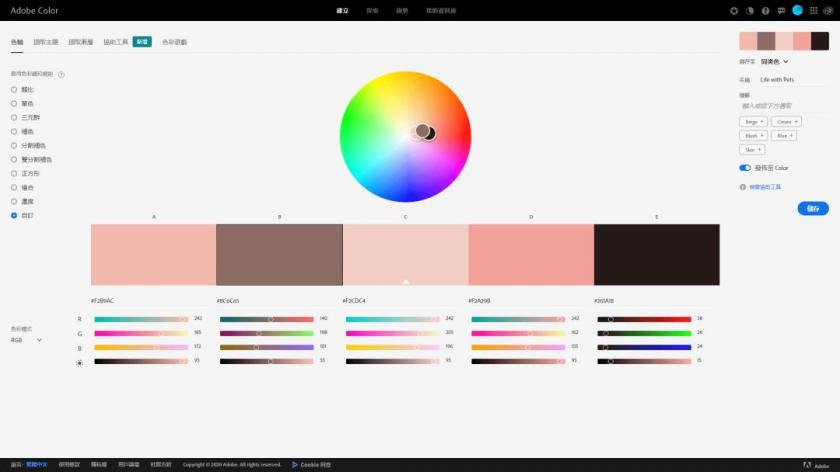Screen dimensions: 840x472
Task: Open the 探索 (Explore) menu in top navigation
Action: (372, 11)
